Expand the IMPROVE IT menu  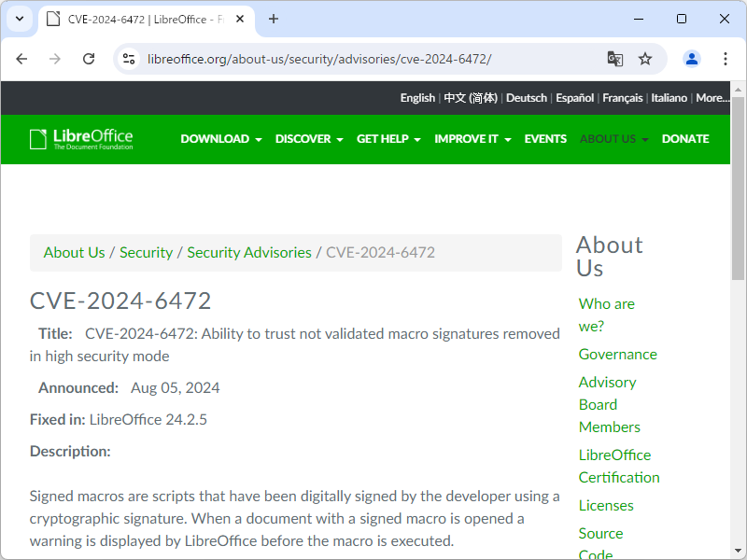[472, 139]
